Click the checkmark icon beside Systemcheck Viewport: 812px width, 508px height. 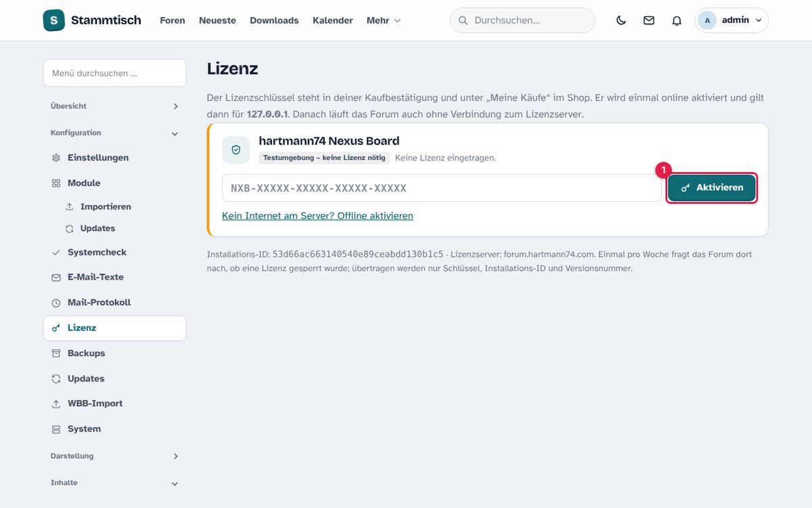[56, 252]
